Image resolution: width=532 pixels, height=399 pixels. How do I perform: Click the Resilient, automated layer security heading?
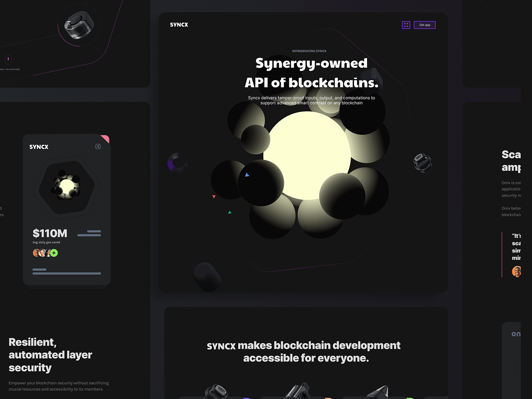point(50,355)
